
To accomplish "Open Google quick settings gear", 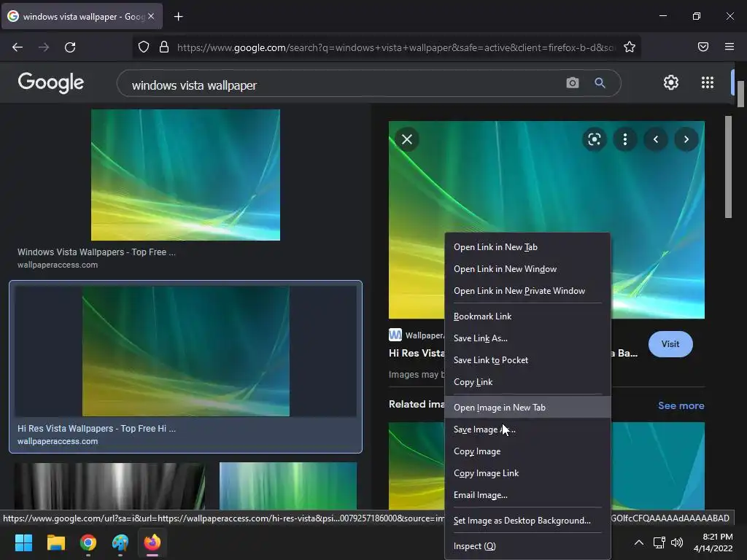I will click(671, 82).
